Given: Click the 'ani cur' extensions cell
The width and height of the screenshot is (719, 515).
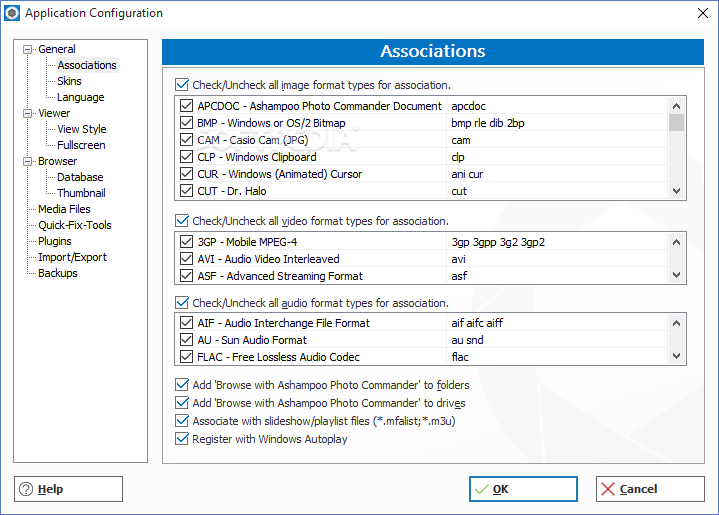Looking at the screenshot, I should tap(557, 174).
